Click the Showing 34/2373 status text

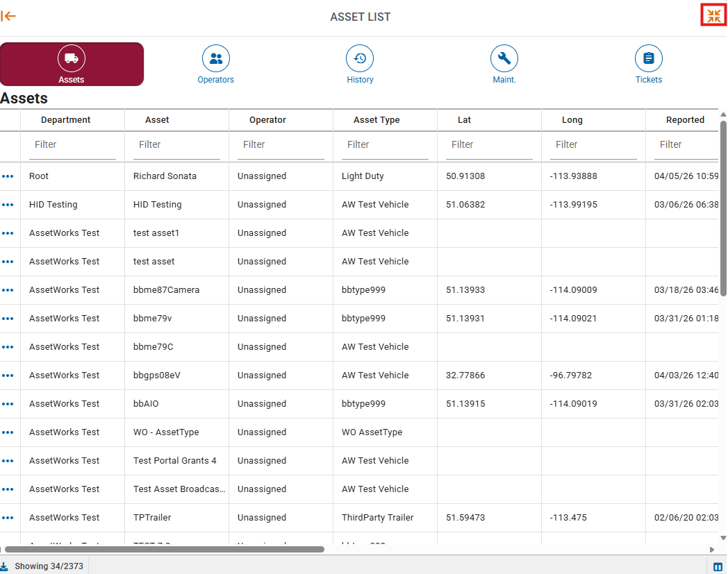point(49,566)
